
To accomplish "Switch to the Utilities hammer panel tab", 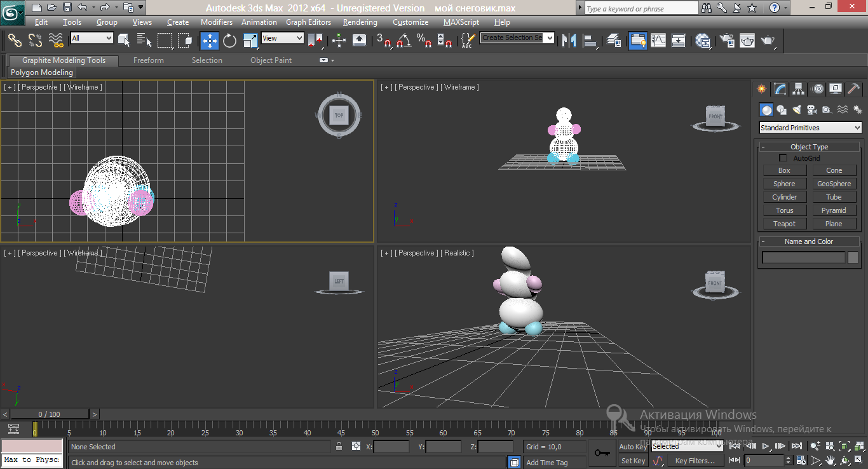I will pyautogui.click(x=854, y=89).
